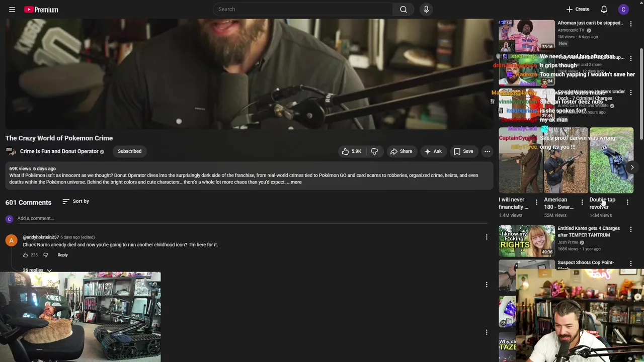
Task: Open options menu for third comment
Action: coord(487,332)
